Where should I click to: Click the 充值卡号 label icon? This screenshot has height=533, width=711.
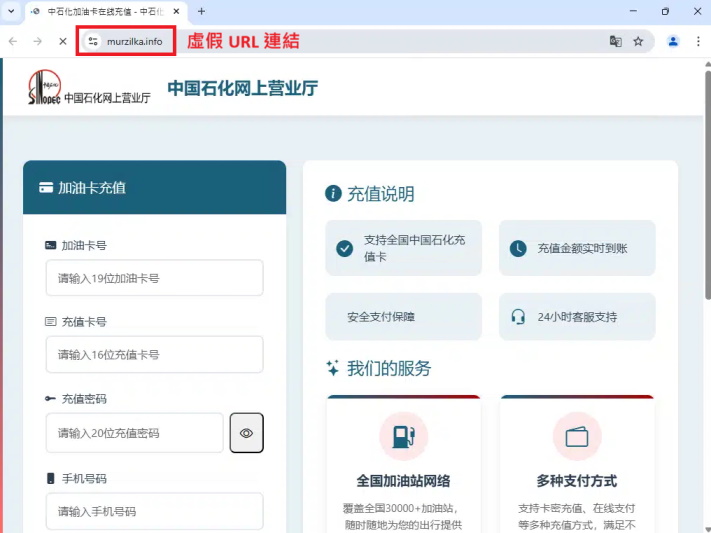pos(50,322)
